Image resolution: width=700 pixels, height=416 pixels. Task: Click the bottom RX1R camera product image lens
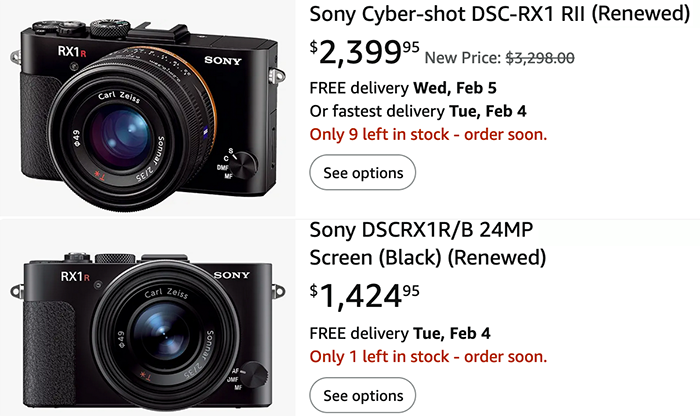click(165, 335)
